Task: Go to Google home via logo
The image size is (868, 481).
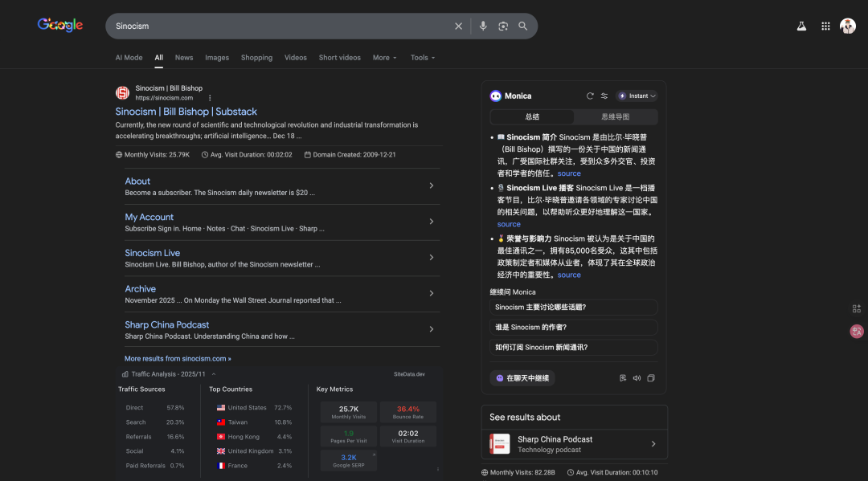Action: (x=60, y=25)
